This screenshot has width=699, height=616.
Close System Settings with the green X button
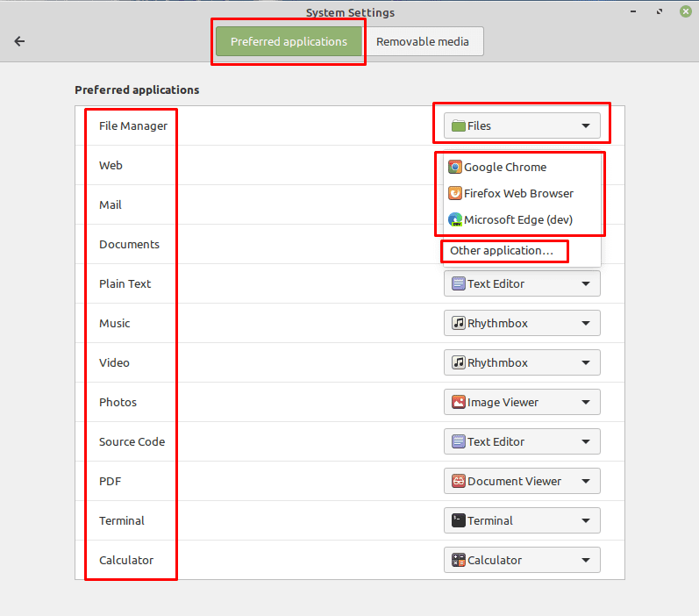(x=686, y=11)
